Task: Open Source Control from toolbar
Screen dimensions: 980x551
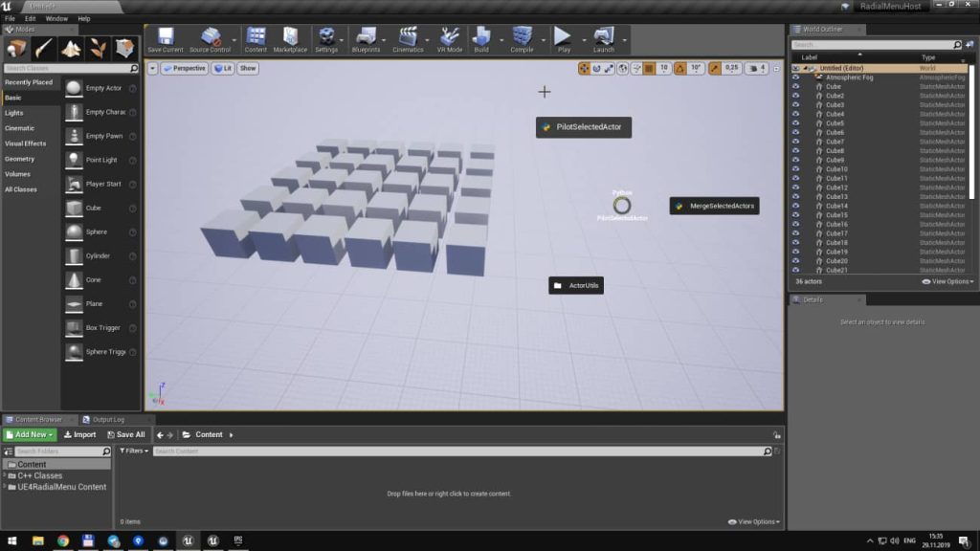Action: pos(210,40)
